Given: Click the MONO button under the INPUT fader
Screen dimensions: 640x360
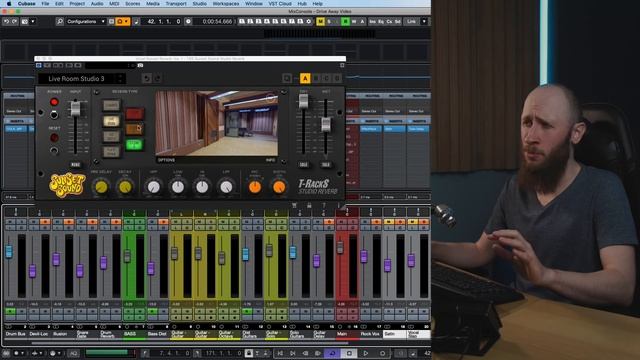Looking at the screenshot, I should [76, 165].
